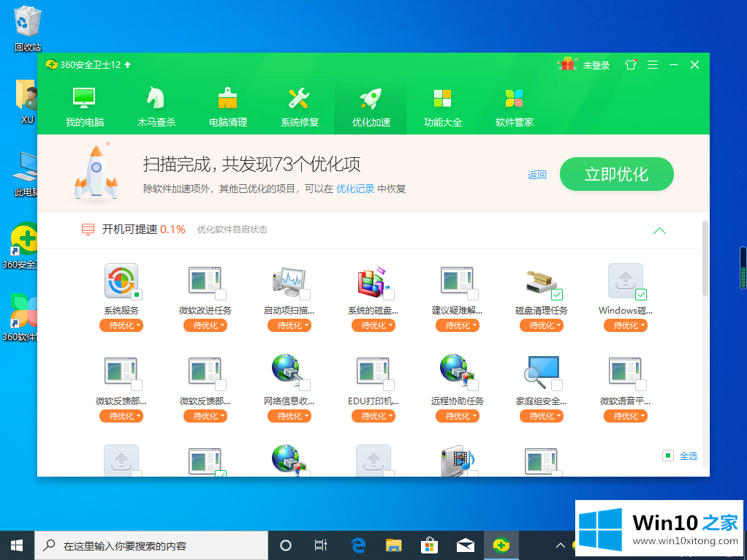The width and height of the screenshot is (747, 560).
Task: Click the 系统服务 item icon
Action: click(x=121, y=280)
